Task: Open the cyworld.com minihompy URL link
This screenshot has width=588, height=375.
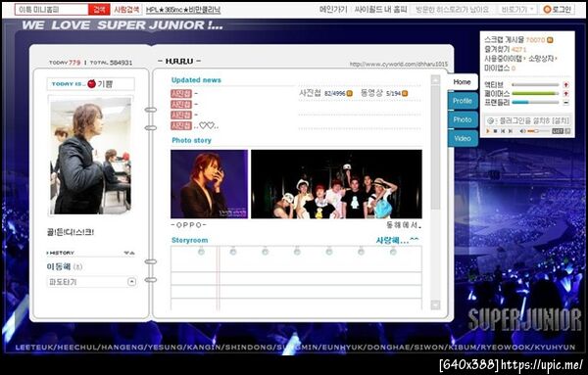Action: pyautogui.click(x=399, y=64)
